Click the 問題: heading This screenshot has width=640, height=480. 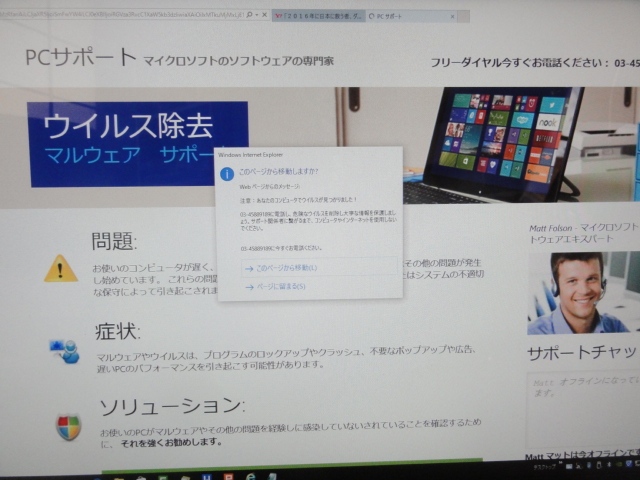115,241
